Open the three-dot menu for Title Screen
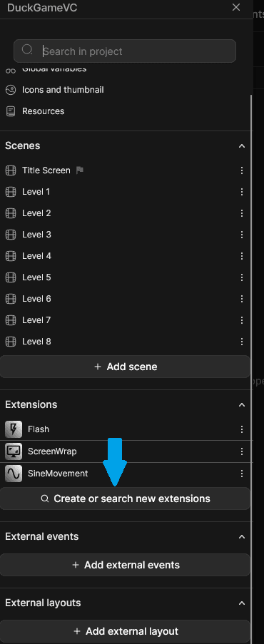264x644 pixels. pyautogui.click(x=242, y=170)
